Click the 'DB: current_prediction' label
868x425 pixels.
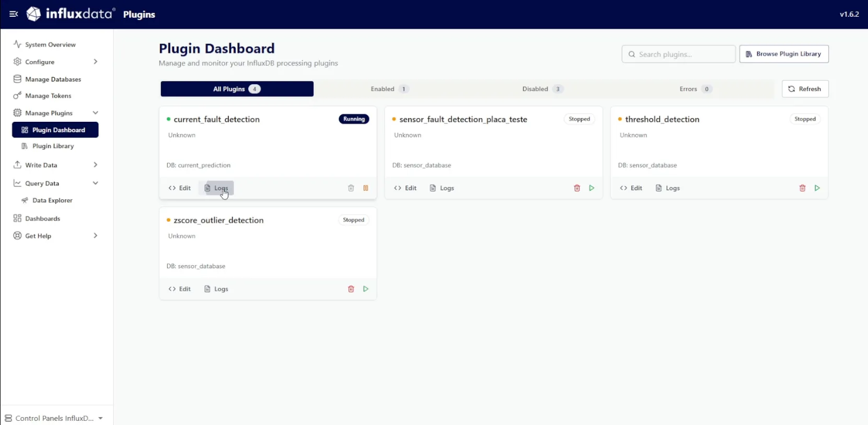[199, 165]
